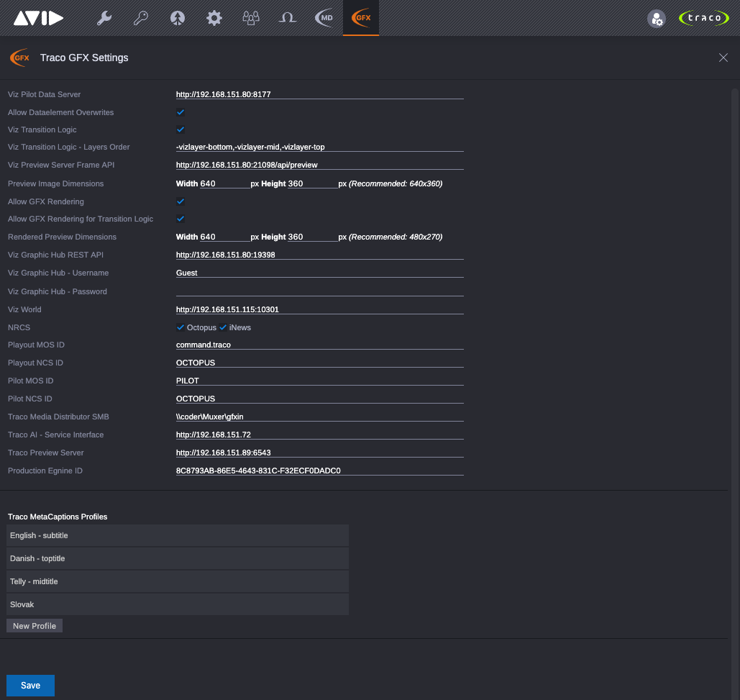
Task: Save the GFX settings
Action: click(x=30, y=686)
